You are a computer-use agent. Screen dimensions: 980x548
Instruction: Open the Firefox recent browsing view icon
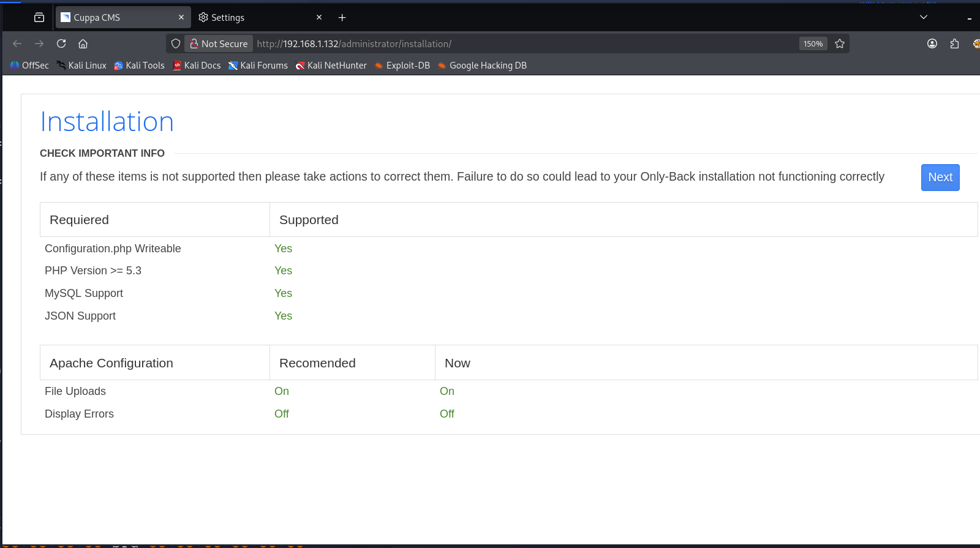click(39, 18)
